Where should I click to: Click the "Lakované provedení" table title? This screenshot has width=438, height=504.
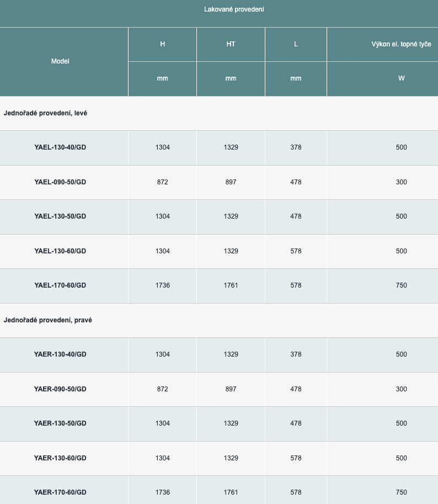[x=234, y=9]
